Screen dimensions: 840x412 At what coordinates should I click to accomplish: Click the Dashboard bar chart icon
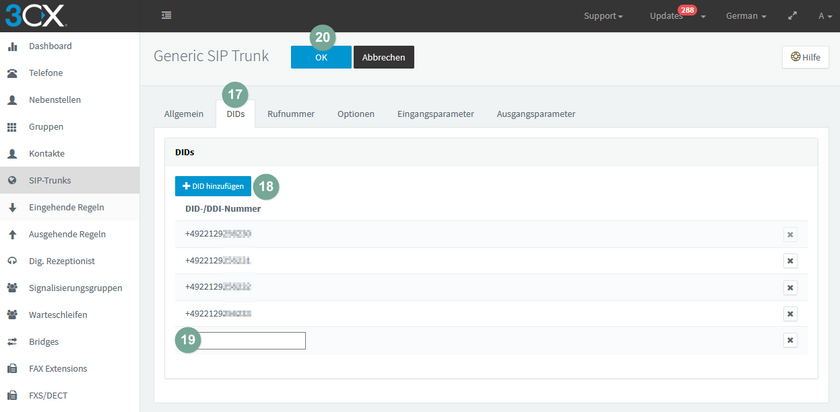point(12,47)
